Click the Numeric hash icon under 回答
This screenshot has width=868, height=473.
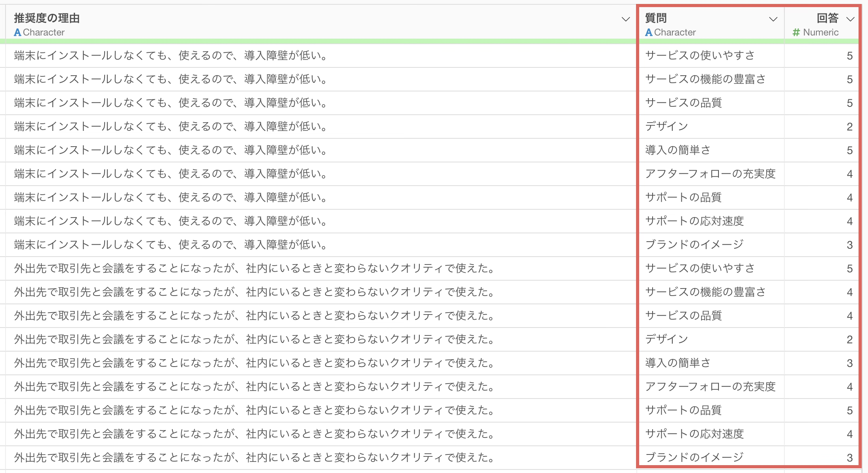click(x=796, y=32)
